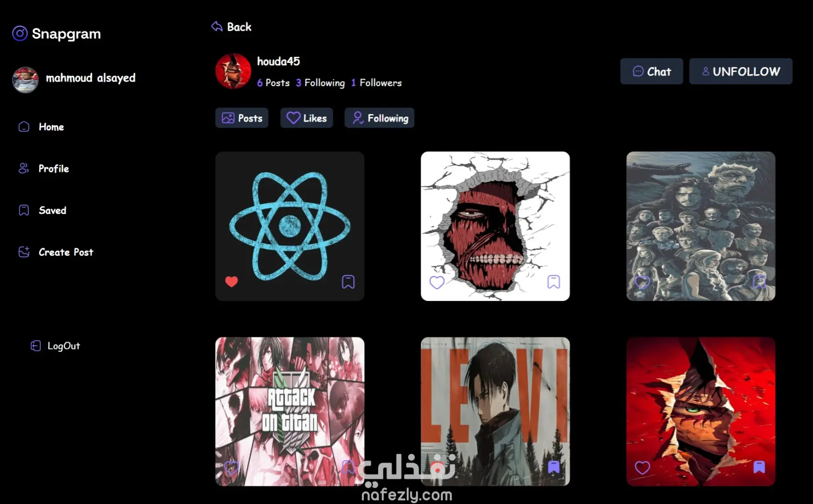Like the red torn-paper eye post

click(642, 467)
